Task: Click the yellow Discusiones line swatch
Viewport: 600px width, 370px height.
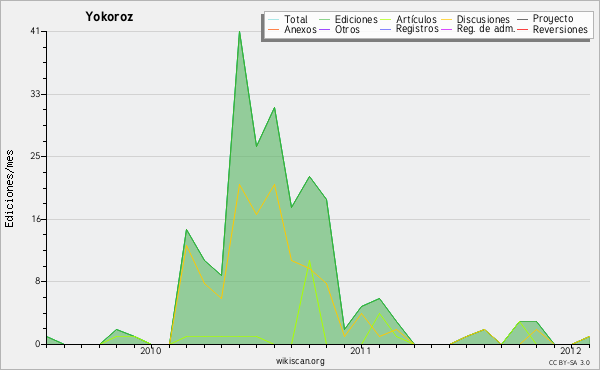Action: coord(447,20)
